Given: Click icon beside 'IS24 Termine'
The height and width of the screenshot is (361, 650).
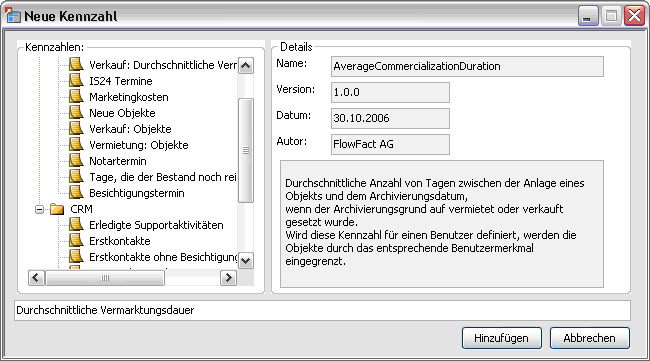Looking at the screenshot, I should click(x=76, y=80).
